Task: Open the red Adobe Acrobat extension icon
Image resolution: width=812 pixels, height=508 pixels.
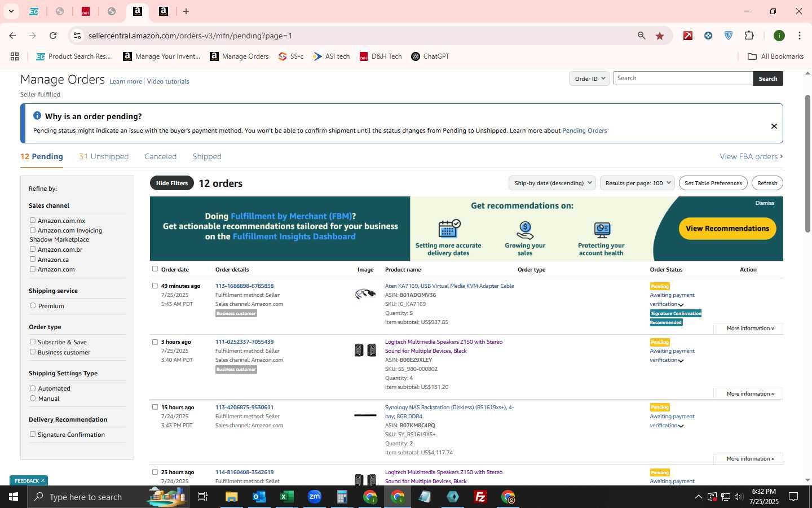Action: pyautogui.click(x=688, y=36)
